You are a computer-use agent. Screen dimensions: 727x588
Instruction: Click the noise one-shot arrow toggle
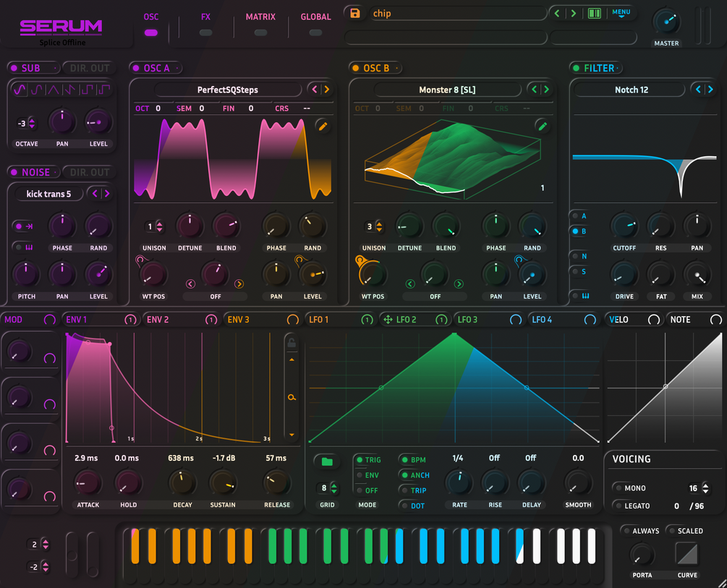coord(23,226)
